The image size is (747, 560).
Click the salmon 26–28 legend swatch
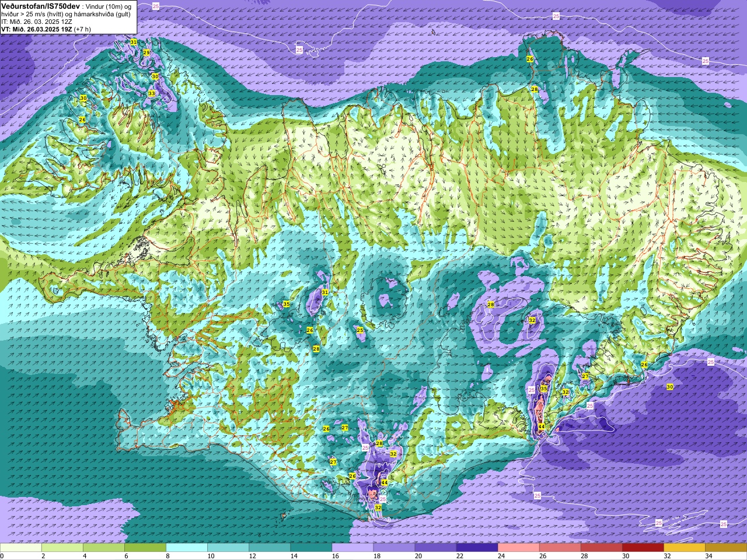click(560, 548)
